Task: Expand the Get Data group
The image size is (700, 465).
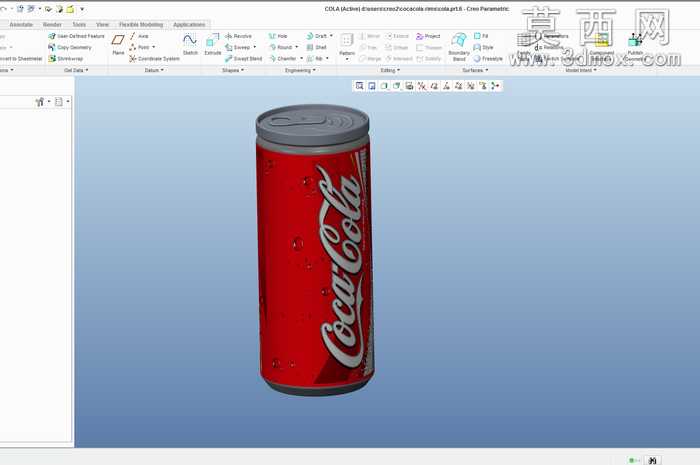Action: tap(76, 70)
